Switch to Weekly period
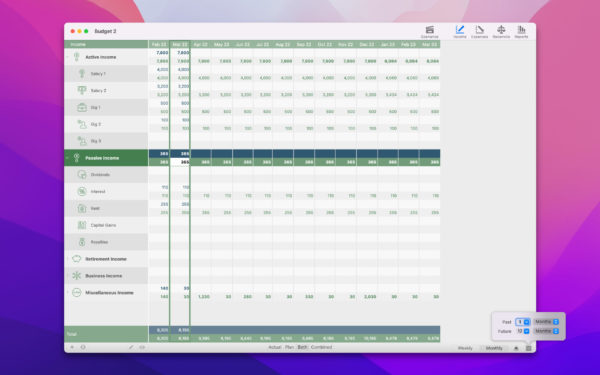The image size is (600, 375). tap(465, 348)
